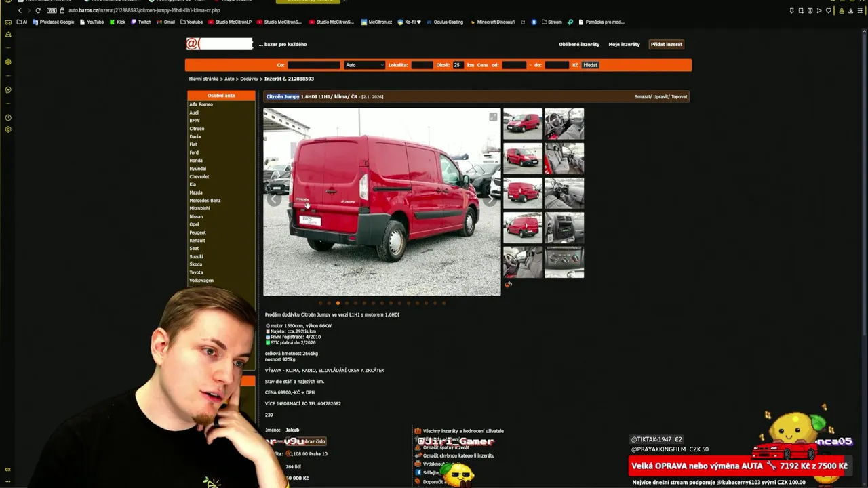Viewport: 868px width, 488px height.
Task: Open bottom-row right dashboard controls thumbnail
Action: tap(564, 262)
